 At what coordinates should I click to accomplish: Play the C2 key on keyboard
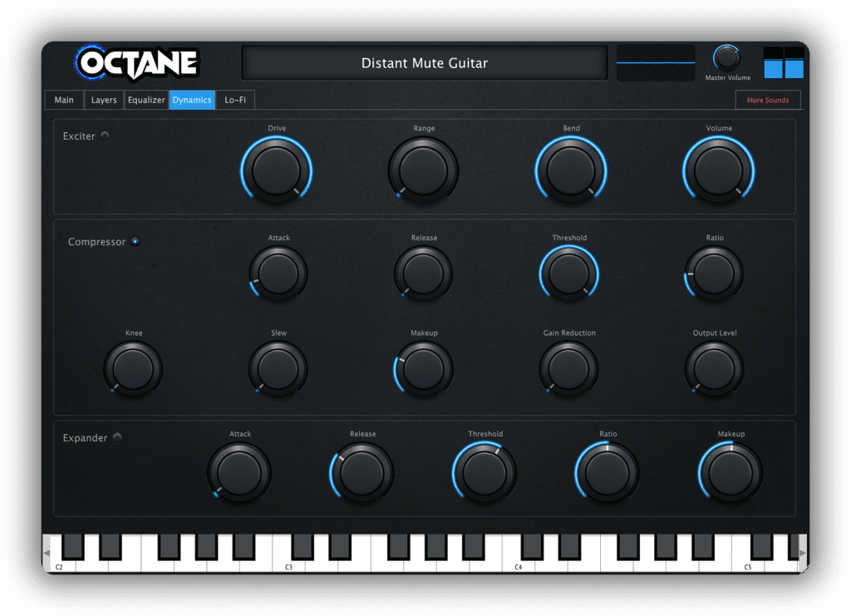pos(59,564)
